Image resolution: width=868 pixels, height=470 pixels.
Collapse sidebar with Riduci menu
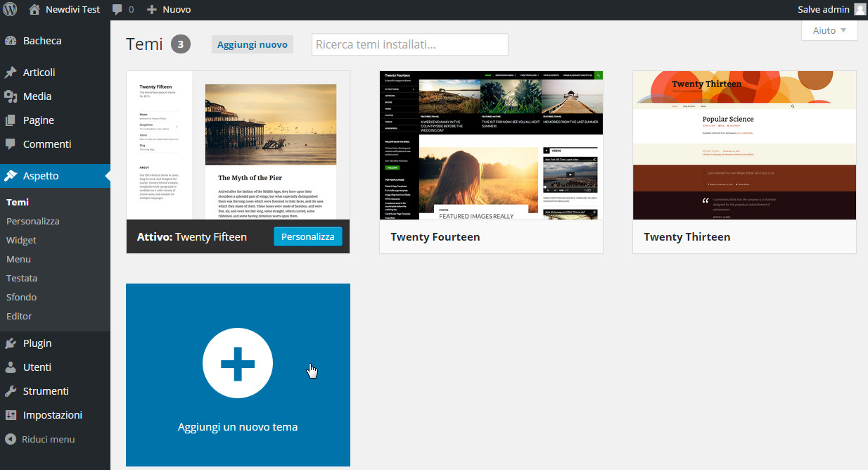tap(48, 439)
